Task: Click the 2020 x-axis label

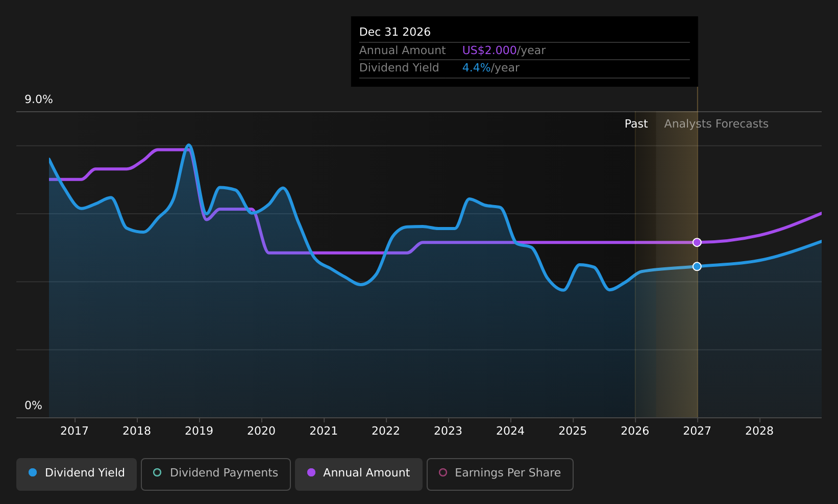Action: [261, 431]
